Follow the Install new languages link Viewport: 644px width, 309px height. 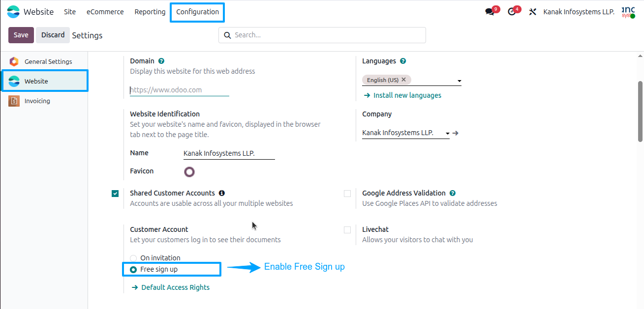(402, 95)
